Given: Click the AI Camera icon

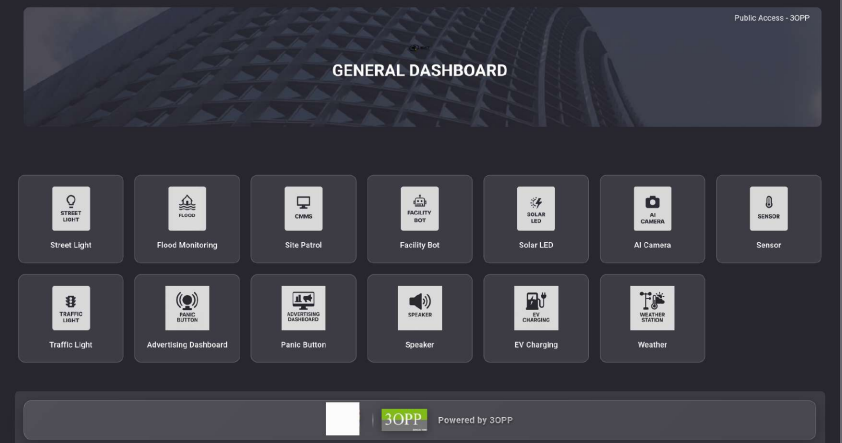Looking at the screenshot, I should 652,208.
